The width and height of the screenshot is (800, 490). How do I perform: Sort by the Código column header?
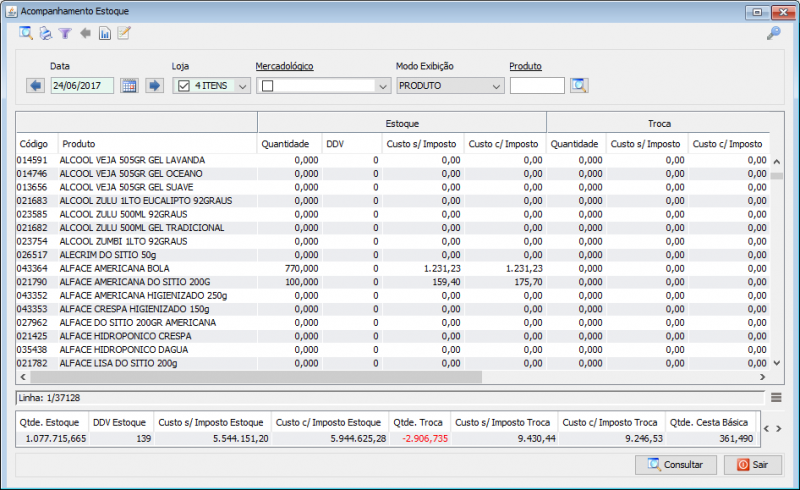point(37,144)
